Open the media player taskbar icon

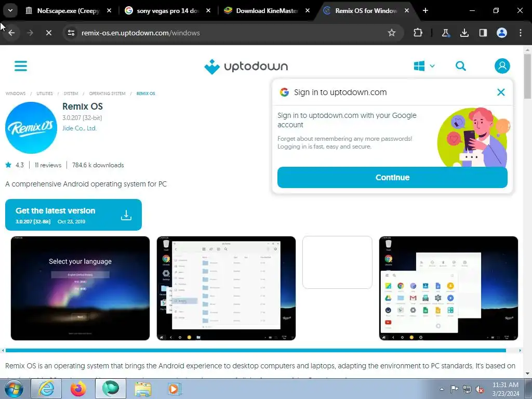175,389
